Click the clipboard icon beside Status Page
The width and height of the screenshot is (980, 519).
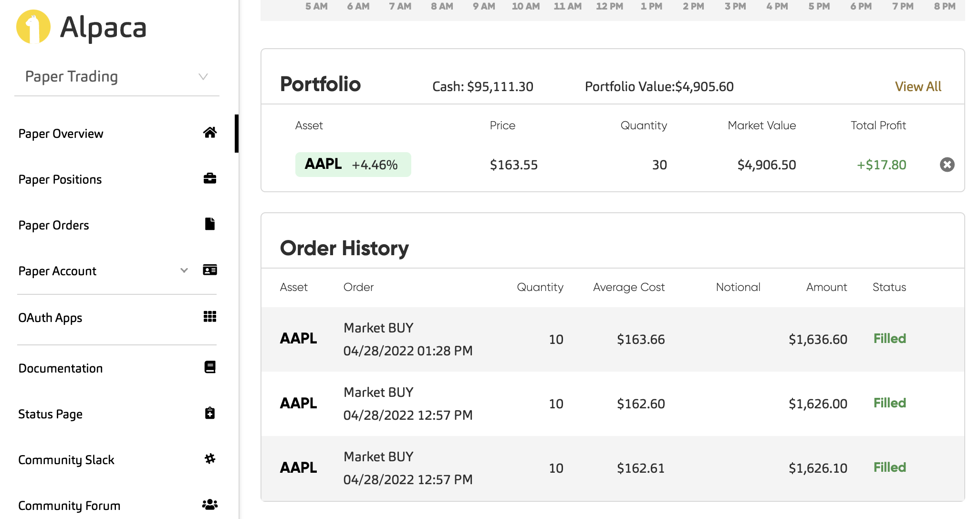click(x=210, y=413)
